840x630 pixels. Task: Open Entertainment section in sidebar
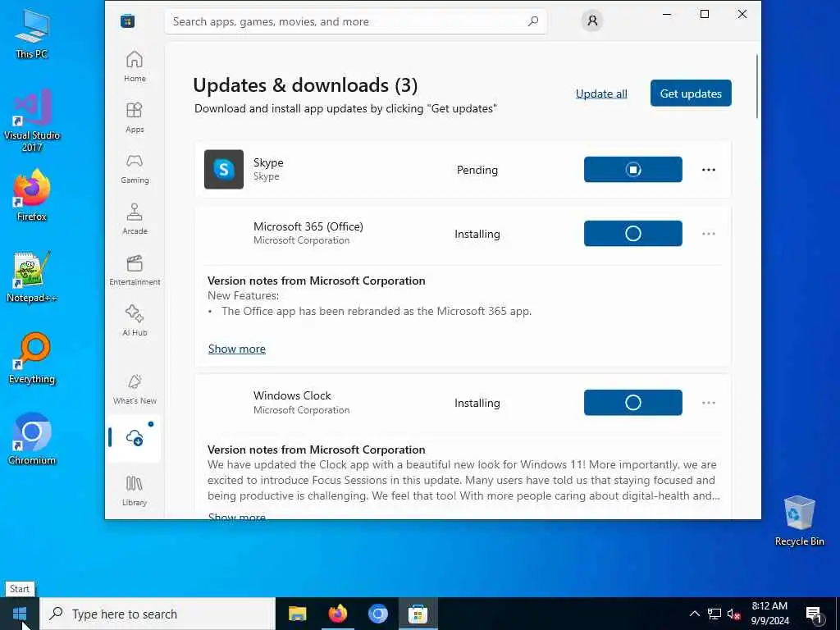click(135, 270)
